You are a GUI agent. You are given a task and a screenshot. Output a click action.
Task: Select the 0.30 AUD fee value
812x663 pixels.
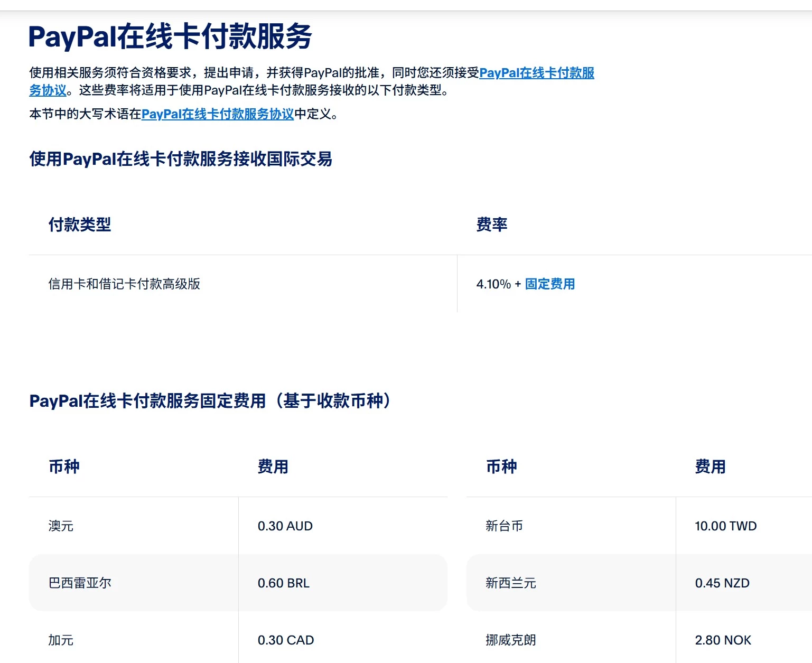click(285, 526)
